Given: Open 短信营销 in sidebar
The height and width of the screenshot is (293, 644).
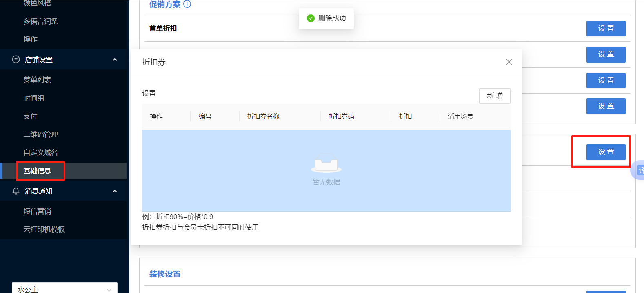Looking at the screenshot, I should coord(37,211).
